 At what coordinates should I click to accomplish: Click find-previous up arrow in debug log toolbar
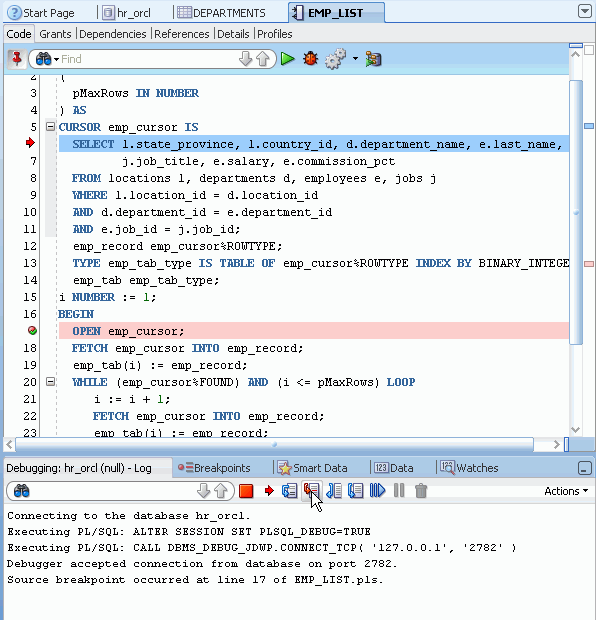pyautogui.click(x=221, y=491)
